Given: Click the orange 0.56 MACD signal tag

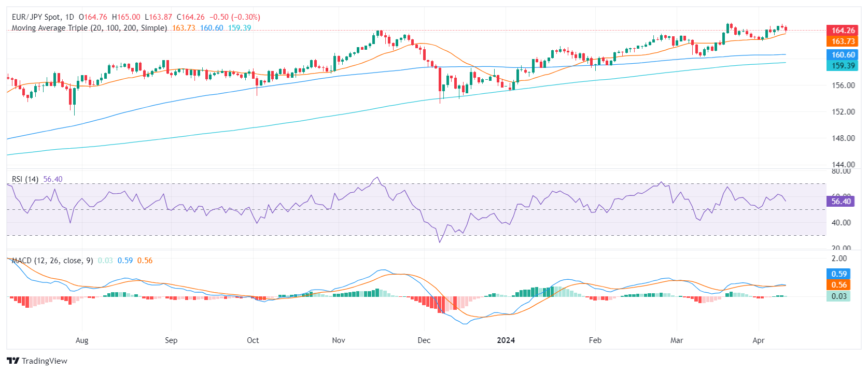Looking at the screenshot, I should [838, 285].
